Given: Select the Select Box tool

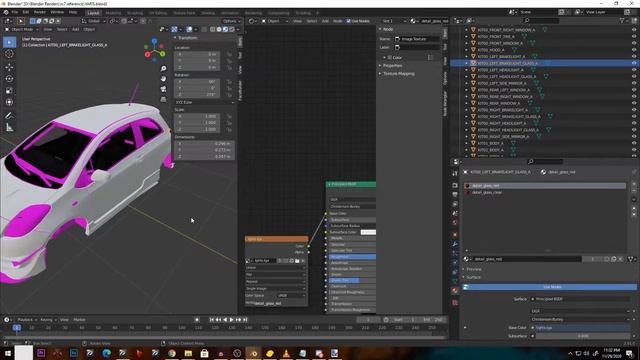Looking at the screenshot, I should [x=9, y=42].
